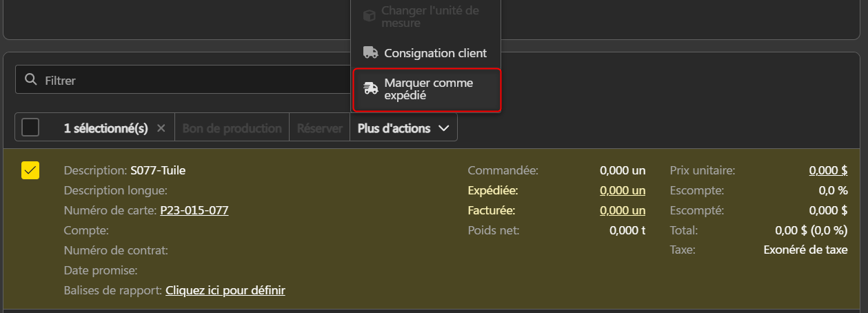The width and height of the screenshot is (868, 313).
Task: Click the 1 sélectionné(s) label
Action: pyautogui.click(x=106, y=128)
